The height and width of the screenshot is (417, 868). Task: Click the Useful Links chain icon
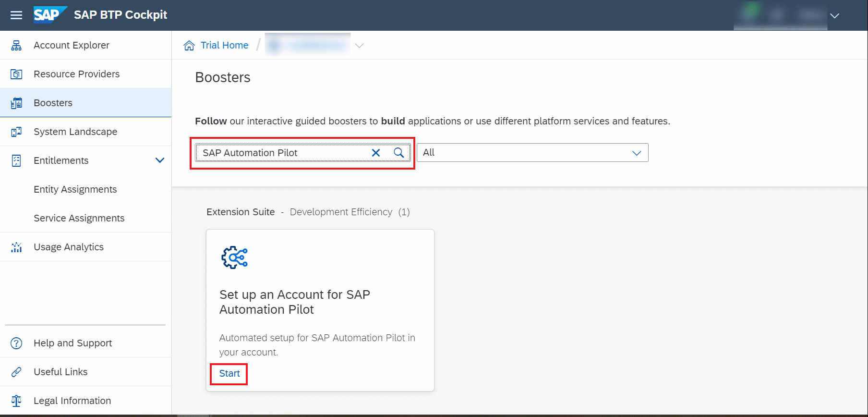point(16,372)
